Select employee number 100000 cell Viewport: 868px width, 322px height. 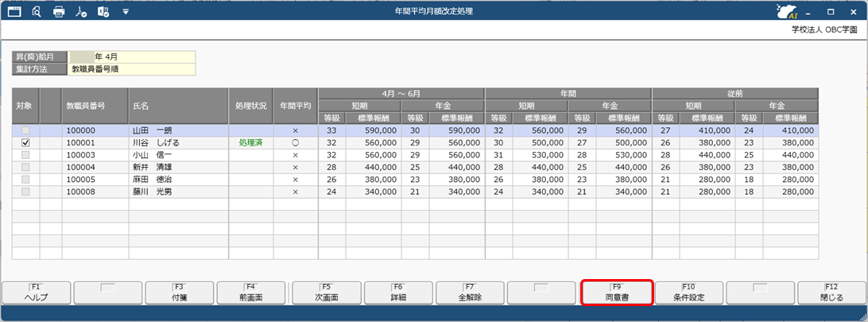click(x=95, y=130)
